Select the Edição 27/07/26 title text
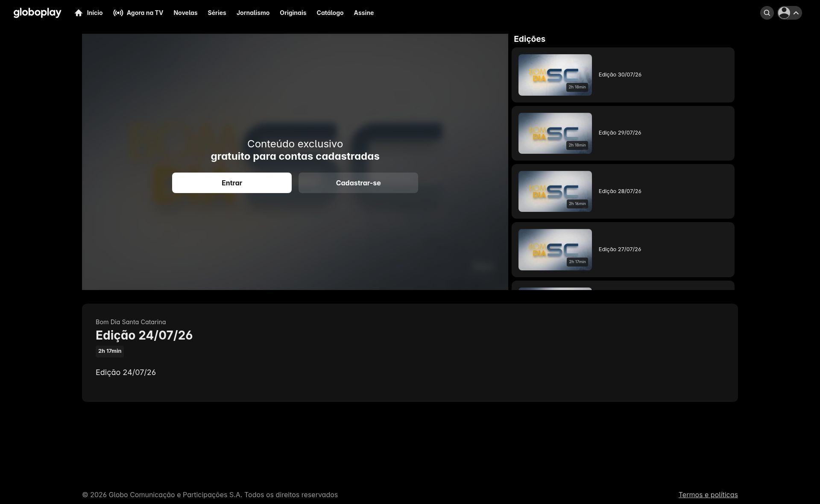 tap(620, 249)
